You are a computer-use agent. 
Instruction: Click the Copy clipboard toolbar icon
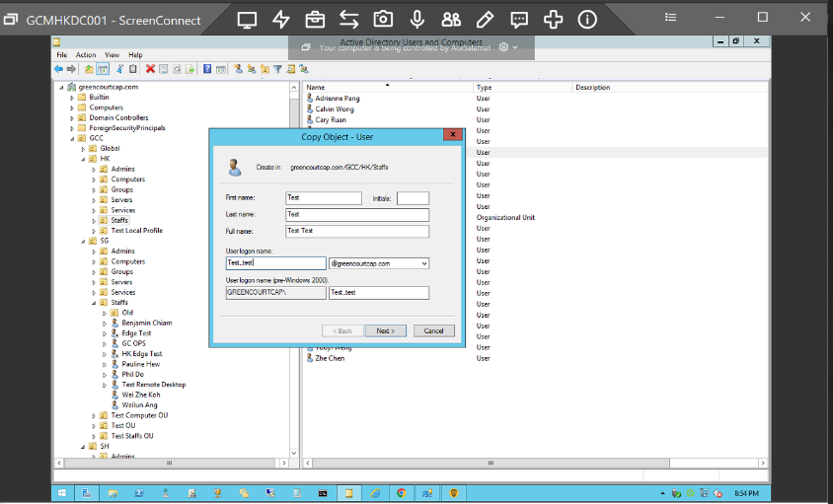pos(133,69)
